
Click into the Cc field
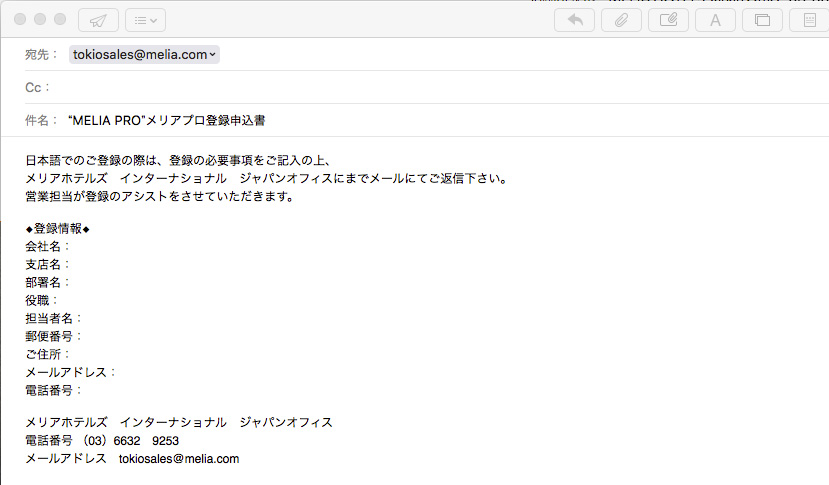tap(400, 88)
